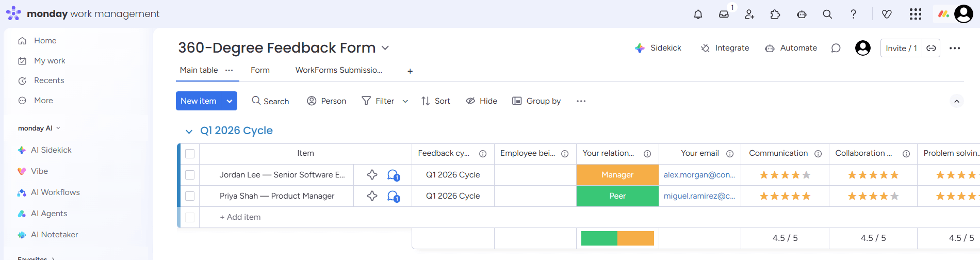Collapse the Q1 2026 Cycle group
The width and height of the screenshot is (980, 260).
[189, 132]
